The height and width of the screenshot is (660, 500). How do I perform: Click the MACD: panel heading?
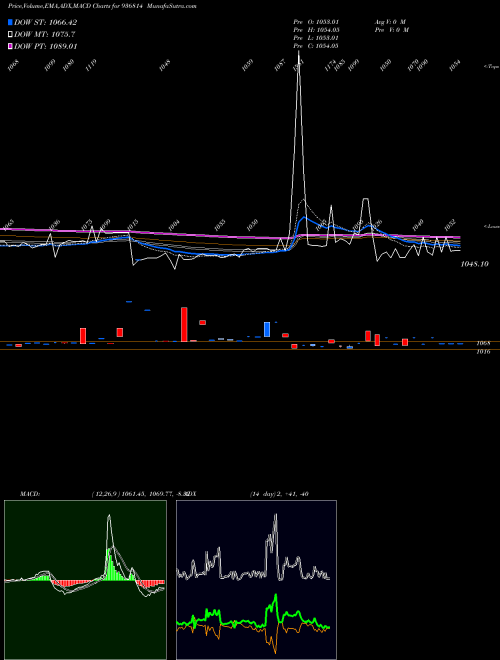(30, 494)
